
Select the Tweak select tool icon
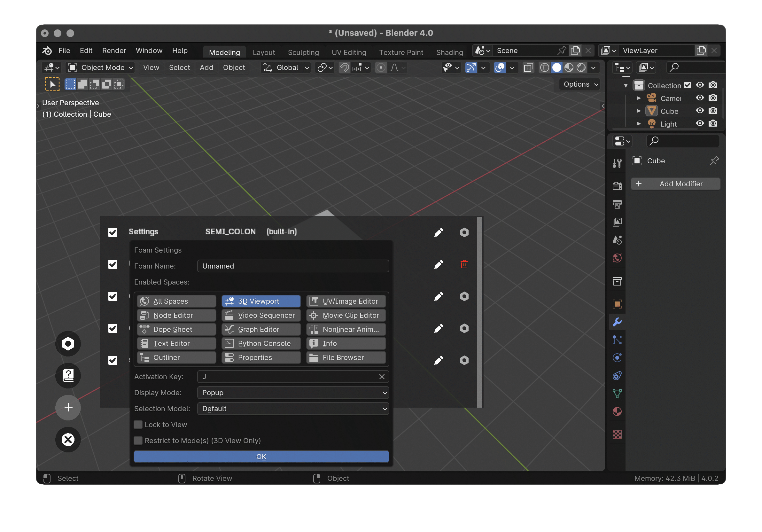tap(52, 84)
